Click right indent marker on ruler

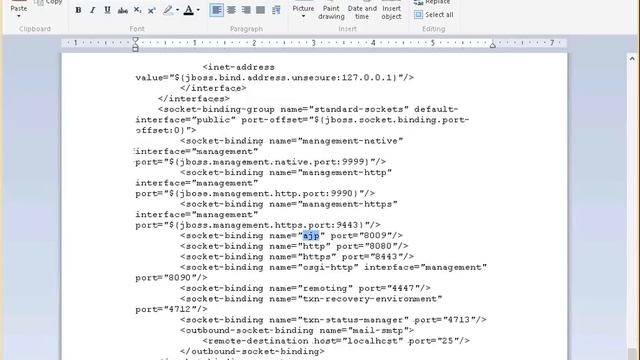pyautogui.click(x=493, y=45)
